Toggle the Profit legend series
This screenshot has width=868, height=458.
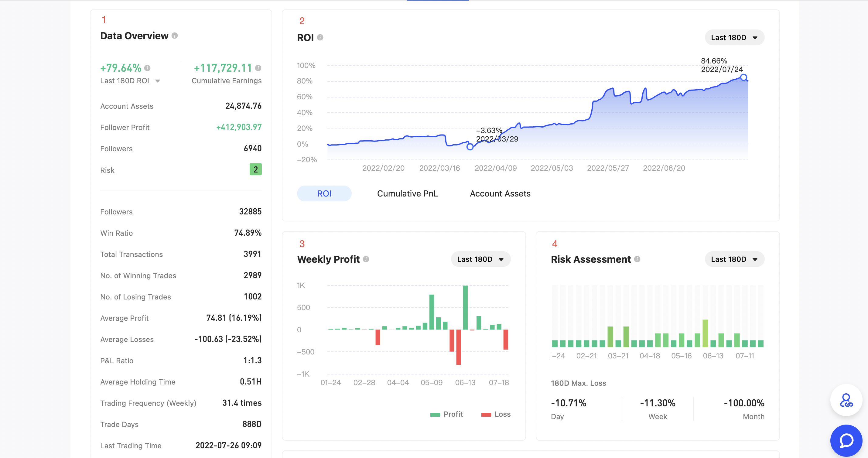446,414
